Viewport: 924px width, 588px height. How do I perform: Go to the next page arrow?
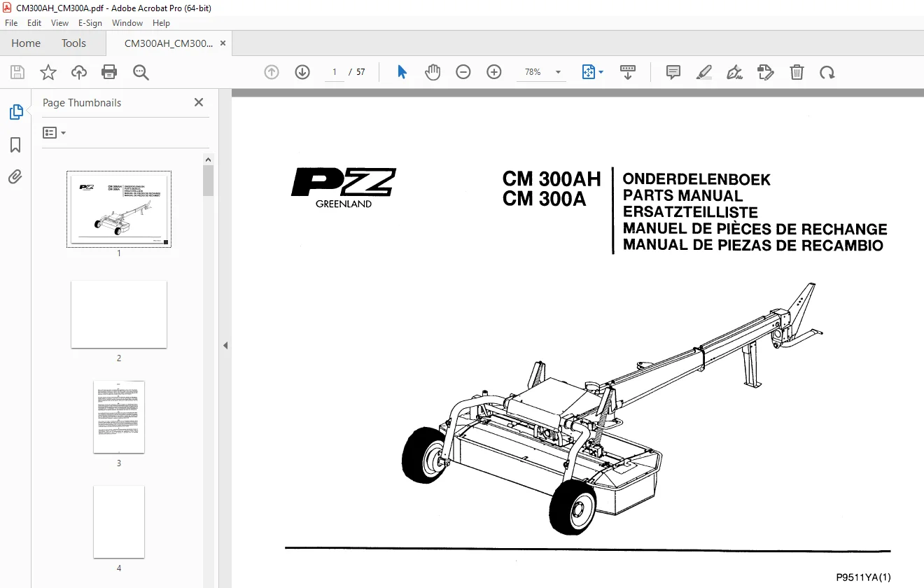302,72
